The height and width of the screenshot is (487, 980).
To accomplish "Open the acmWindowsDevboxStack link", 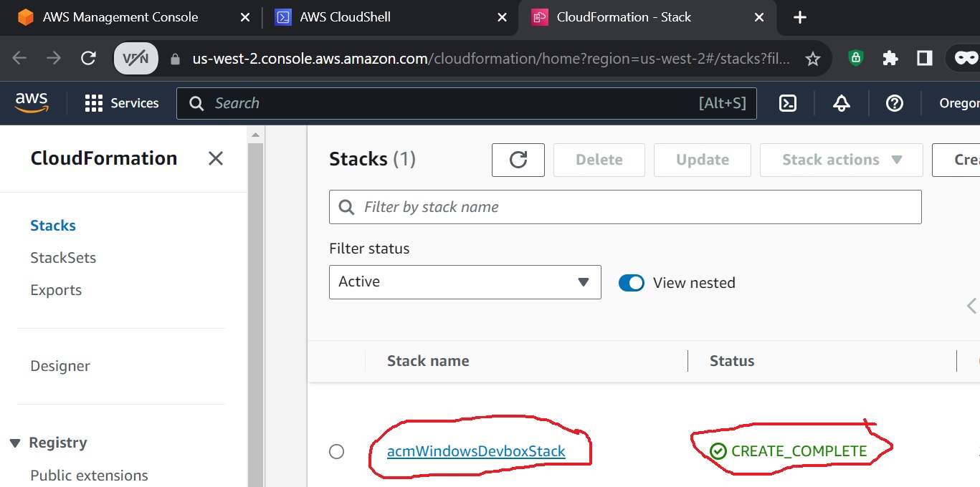I will point(476,452).
